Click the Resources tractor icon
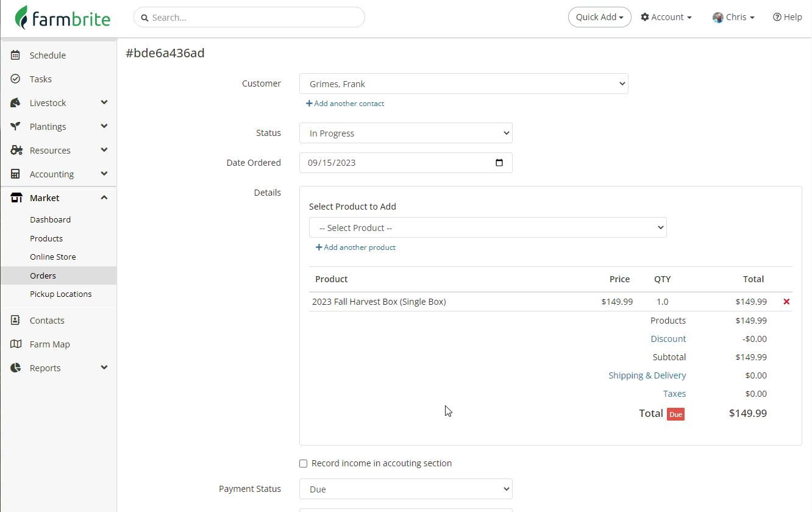Screen dimensions: 812x512 coord(16,151)
